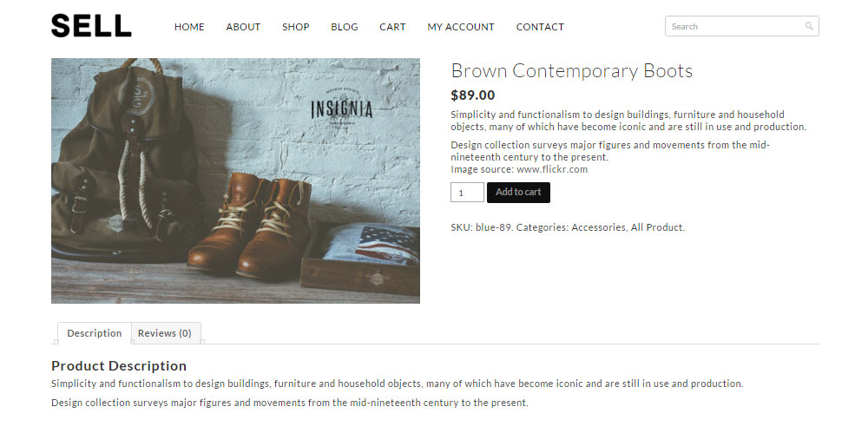Click the Product Description heading
Image resolution: width=868 pixels, height=433 pixels.
[x=119, y=365]
